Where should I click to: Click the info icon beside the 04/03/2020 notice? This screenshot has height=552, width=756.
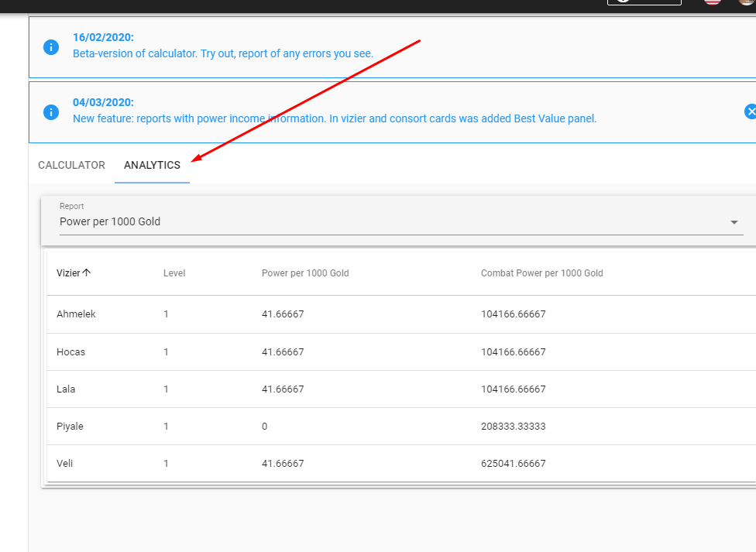click(x=51, y=111)
